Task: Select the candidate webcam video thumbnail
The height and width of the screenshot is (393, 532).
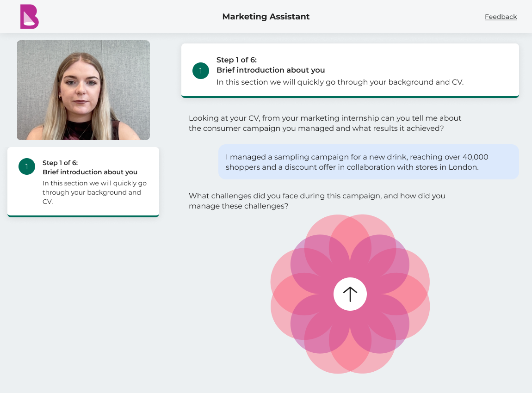Action: tap(83, 90)
